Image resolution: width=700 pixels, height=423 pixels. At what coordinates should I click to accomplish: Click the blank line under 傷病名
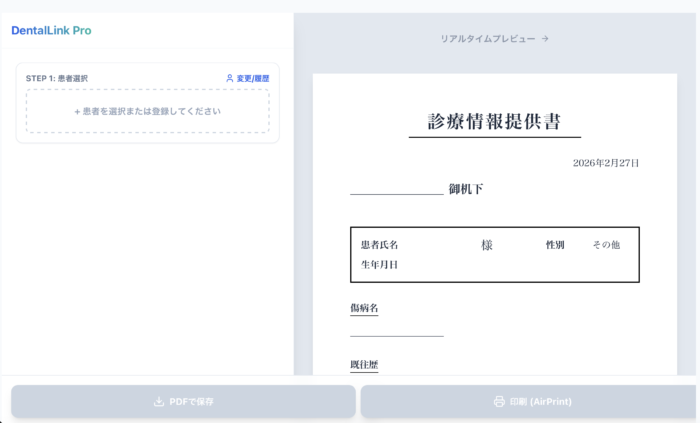point(396,334)
